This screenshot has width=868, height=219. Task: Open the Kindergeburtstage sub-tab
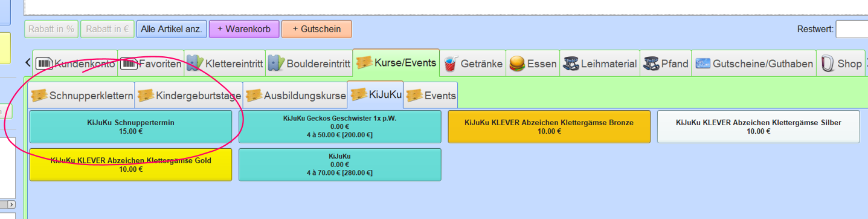(x=189, y=95)
